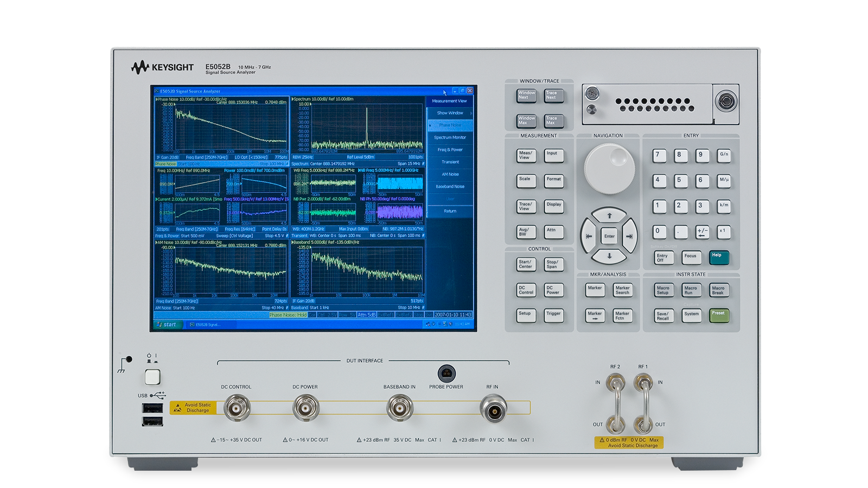Click the Phase Noise: Hold status indicator

289,313
